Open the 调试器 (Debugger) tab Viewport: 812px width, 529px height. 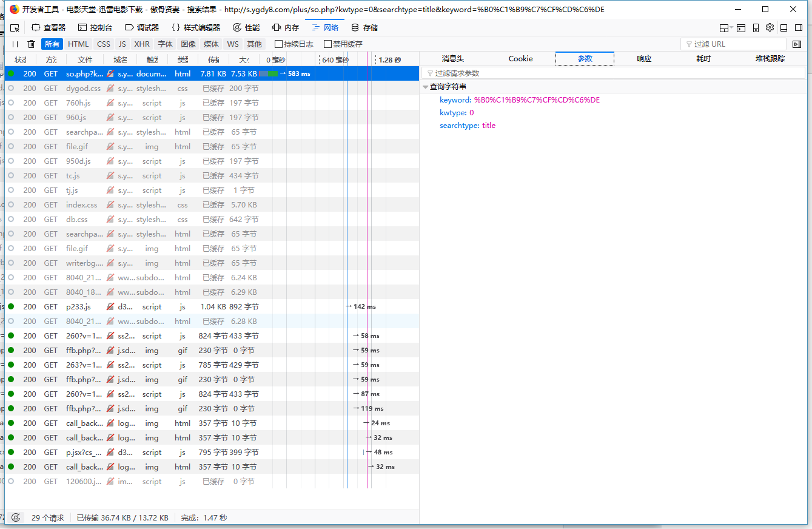click(x=142, y=28)
